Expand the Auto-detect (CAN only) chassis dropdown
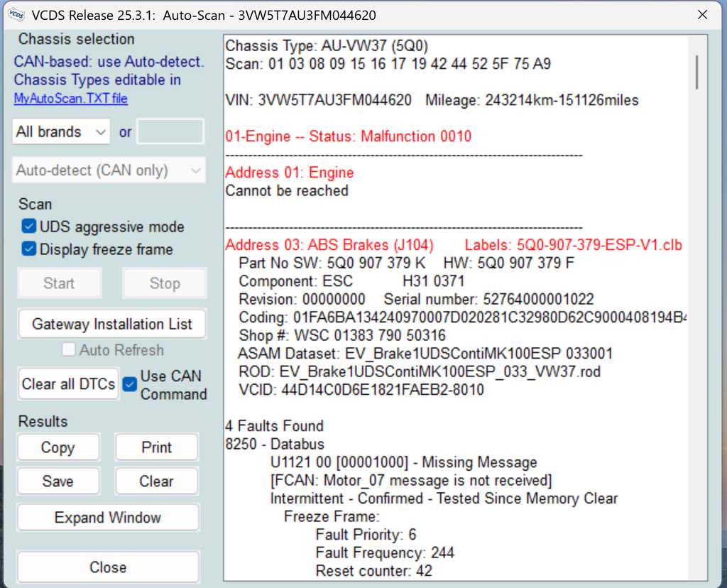The height and width of the screenshot is (588, 727). click(x=109, y=170)
